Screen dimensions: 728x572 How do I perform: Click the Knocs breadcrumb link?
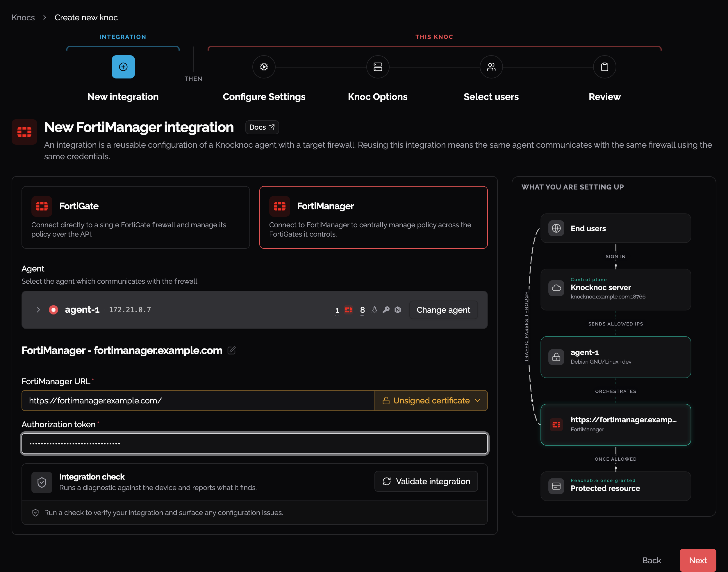click(23, 17)
